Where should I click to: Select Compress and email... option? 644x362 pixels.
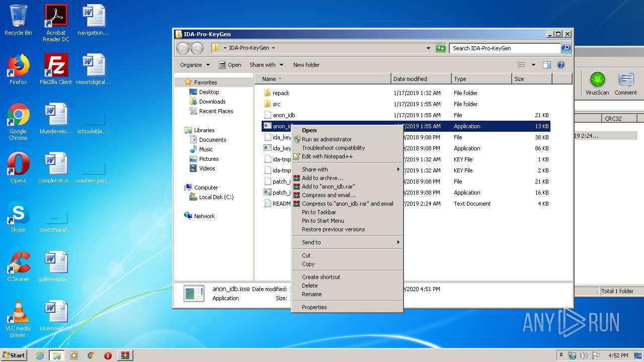pos(347,195)
